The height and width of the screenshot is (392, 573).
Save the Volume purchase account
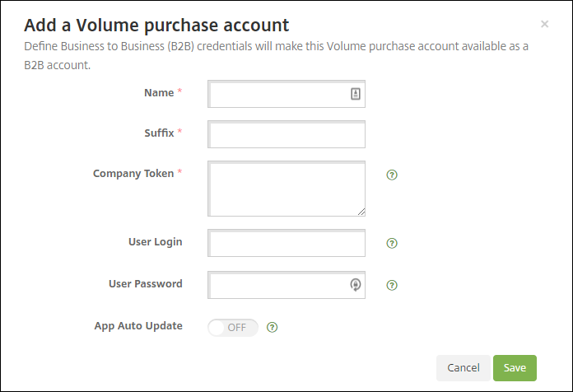tap(515, 367)
